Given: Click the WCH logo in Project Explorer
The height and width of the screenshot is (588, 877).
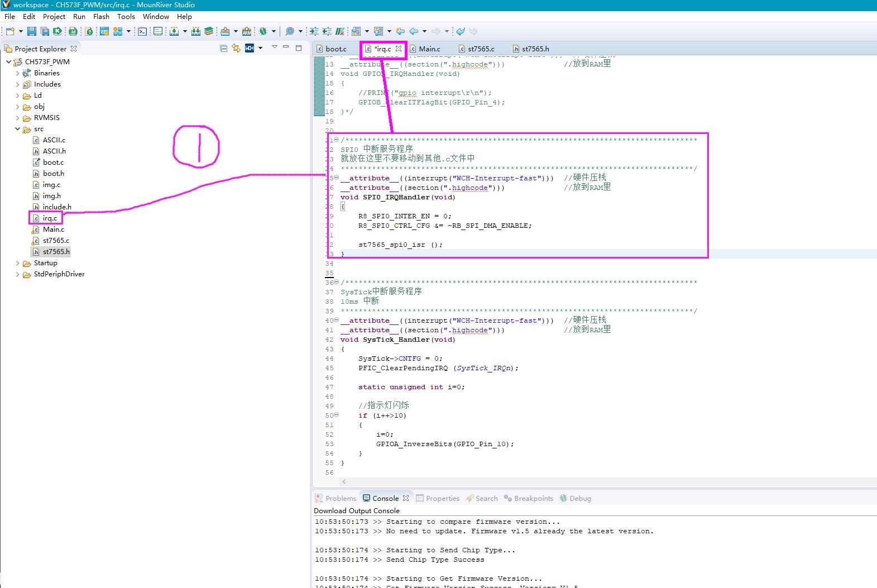Looking at the screenshot, I should click(250, 48).
